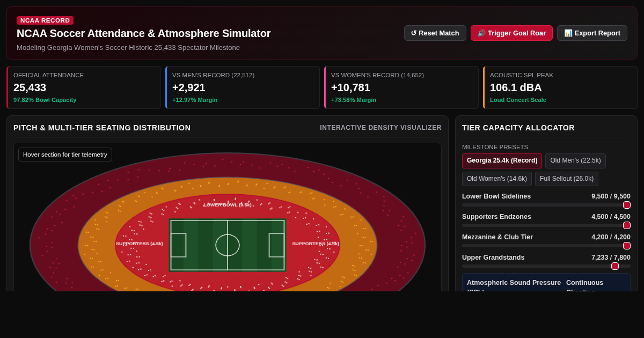This screenshot has height=338, width=644.
Task: Open the Official Attendance 25,433 card
Action: (84, 87)
